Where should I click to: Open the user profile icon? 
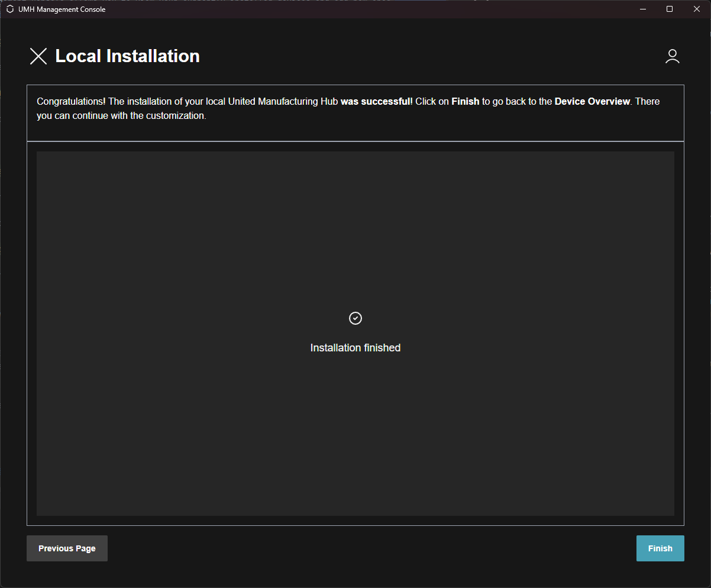[x=672, y=56]
